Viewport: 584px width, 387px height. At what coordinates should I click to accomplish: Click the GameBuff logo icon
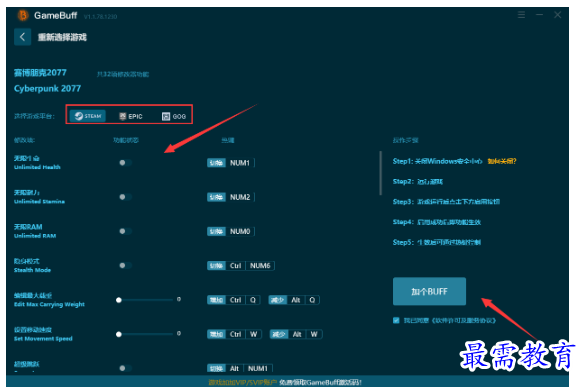23,15
